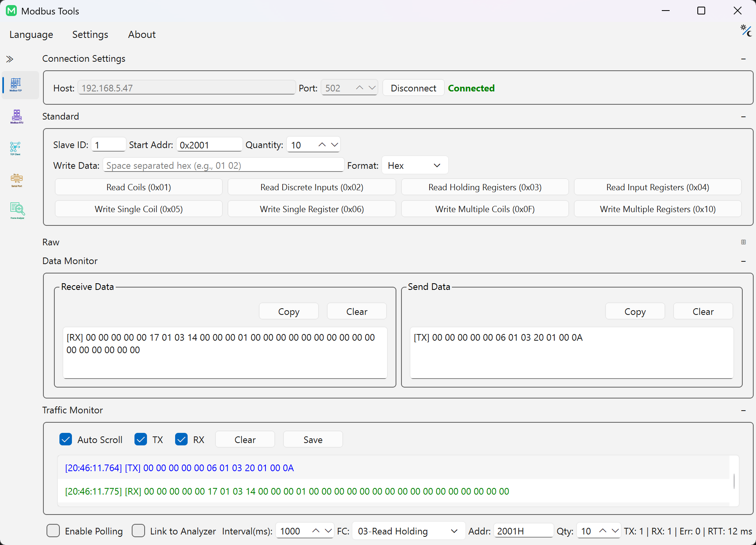This screenshot has width=756, height=545.
Task: Click Write Multiple Coils (0x0F)
Action: click(x=485, y=209)
